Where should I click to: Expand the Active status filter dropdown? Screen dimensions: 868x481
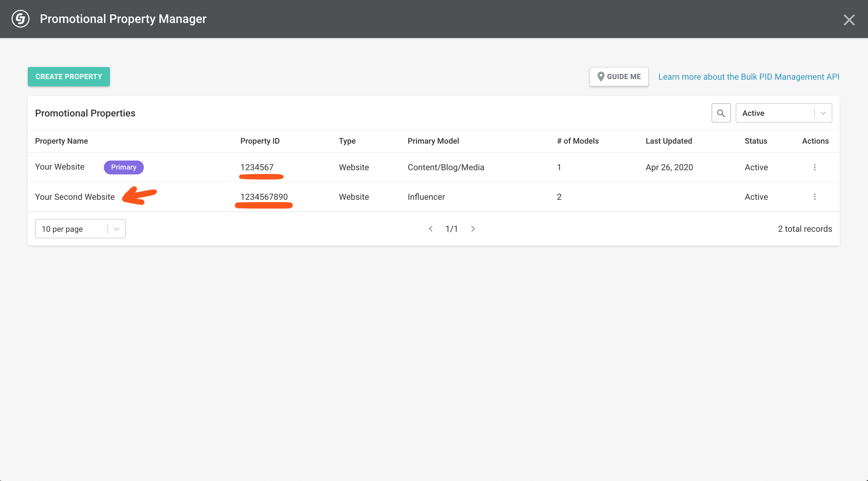click(784, 113)
